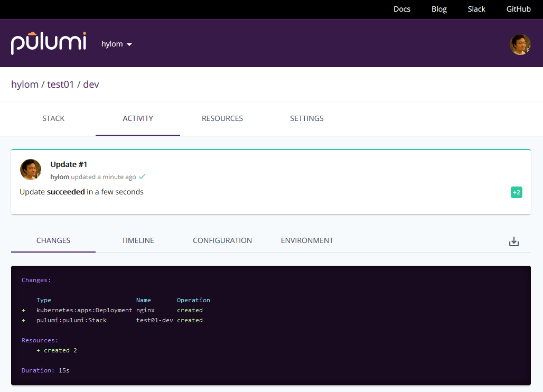Screen dimensions: 543x392
Task: Click the +2 resource changes badge
Action: (517, 192)
